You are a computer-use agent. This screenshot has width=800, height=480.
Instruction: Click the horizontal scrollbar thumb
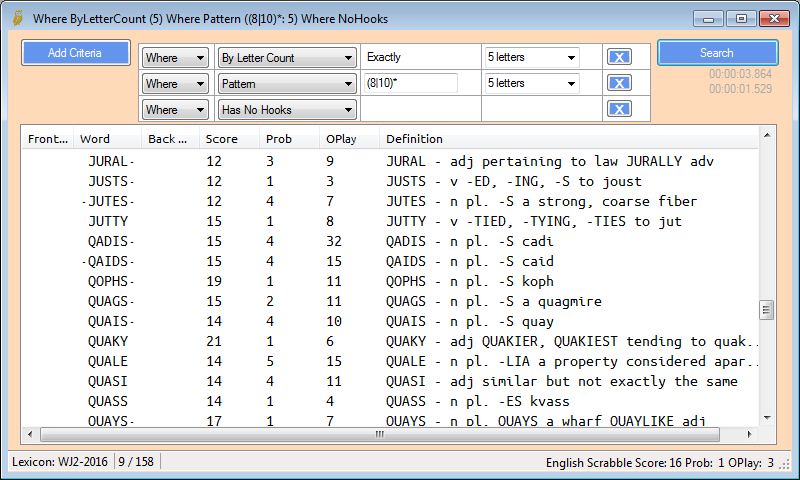click(x=380, y=435)
